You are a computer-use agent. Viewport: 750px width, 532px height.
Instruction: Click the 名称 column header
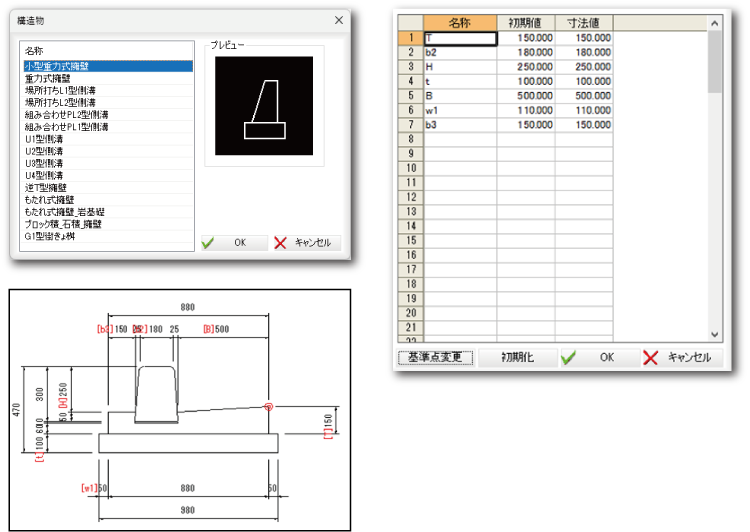(460, 22)
